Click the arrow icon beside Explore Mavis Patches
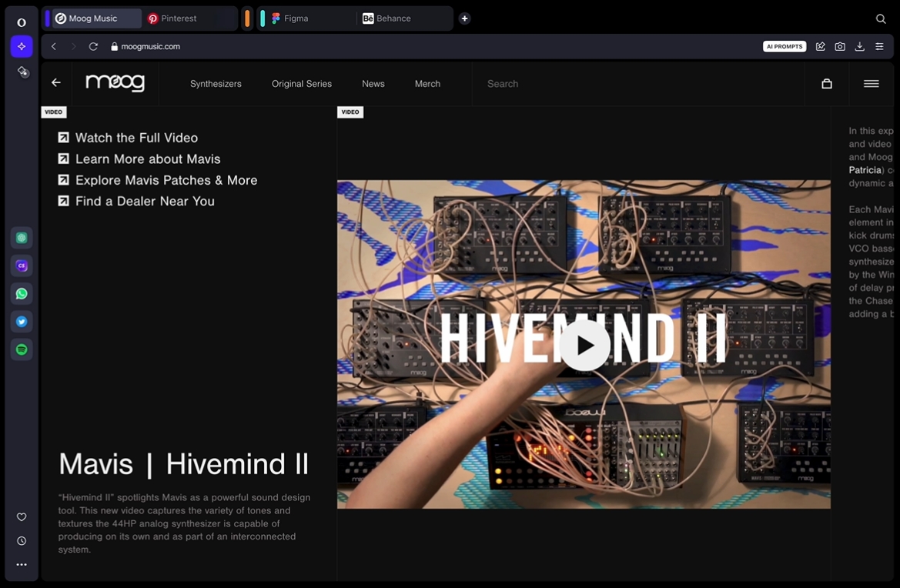Image resolution: width=900 pixels, height=588 pixels. click(64, 180)
